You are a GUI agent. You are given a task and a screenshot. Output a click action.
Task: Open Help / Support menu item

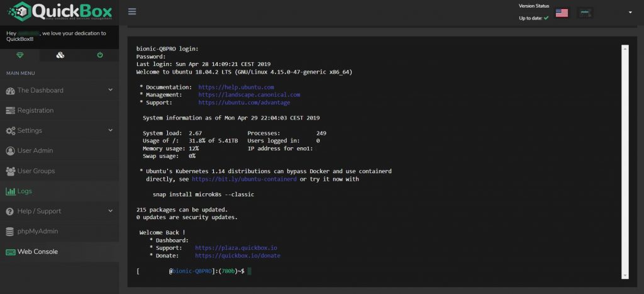click(60, 211)
